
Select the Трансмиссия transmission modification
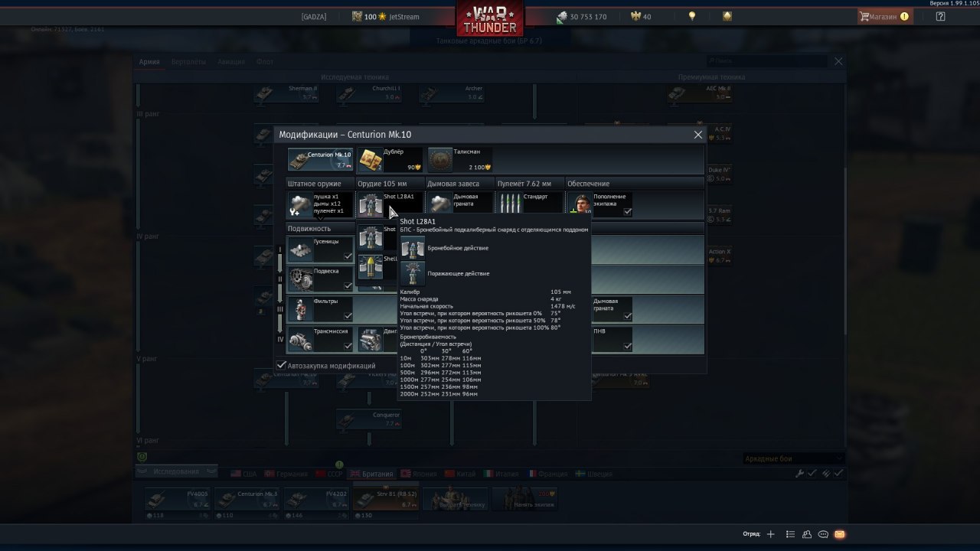pos(320,340)
